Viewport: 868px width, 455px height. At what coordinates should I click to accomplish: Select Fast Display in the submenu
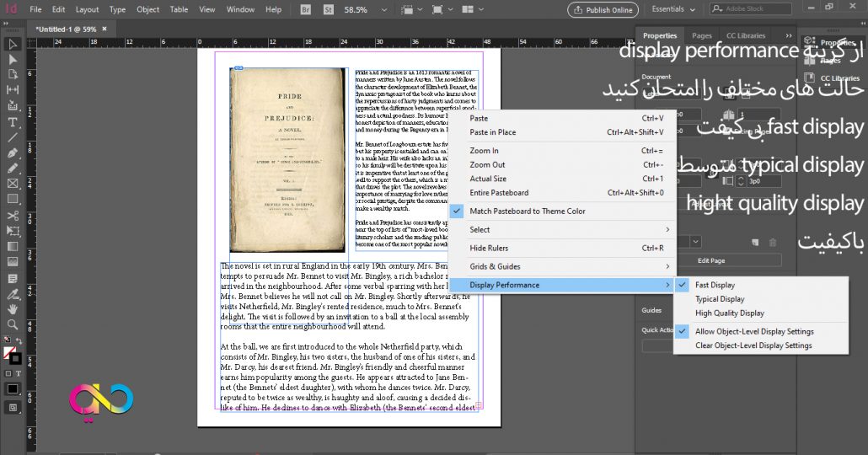click(715, 285)
